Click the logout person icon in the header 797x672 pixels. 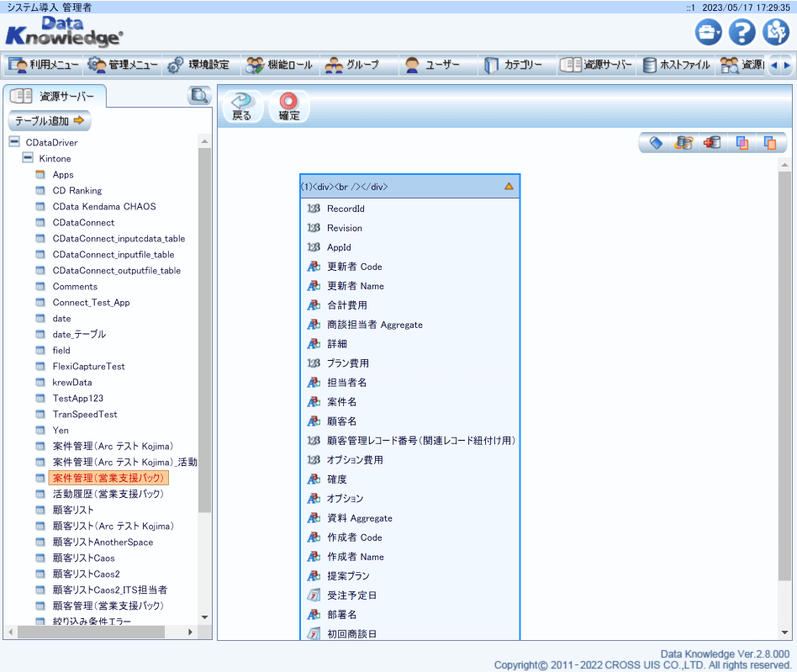(776, 33)
